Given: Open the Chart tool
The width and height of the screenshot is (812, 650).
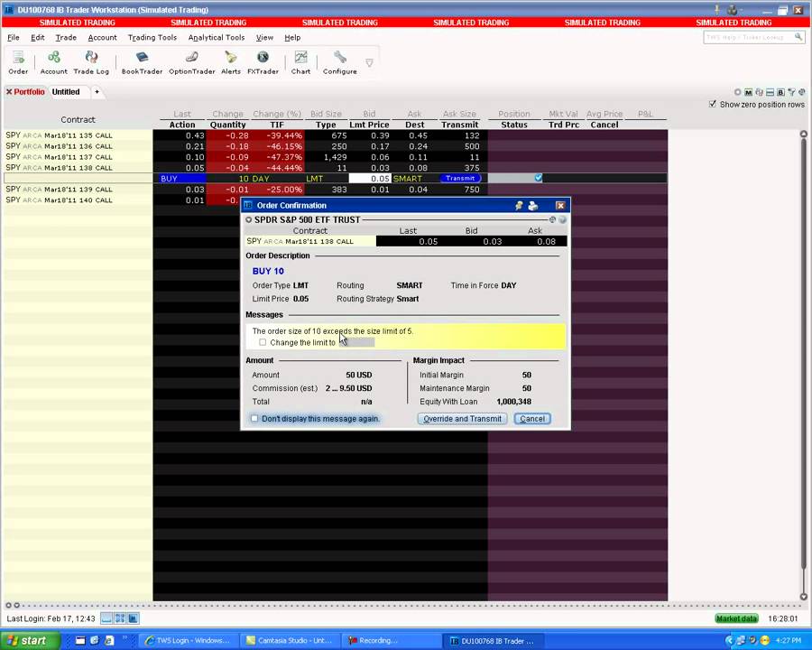Looking at the screenshot, I should point(300,62).
